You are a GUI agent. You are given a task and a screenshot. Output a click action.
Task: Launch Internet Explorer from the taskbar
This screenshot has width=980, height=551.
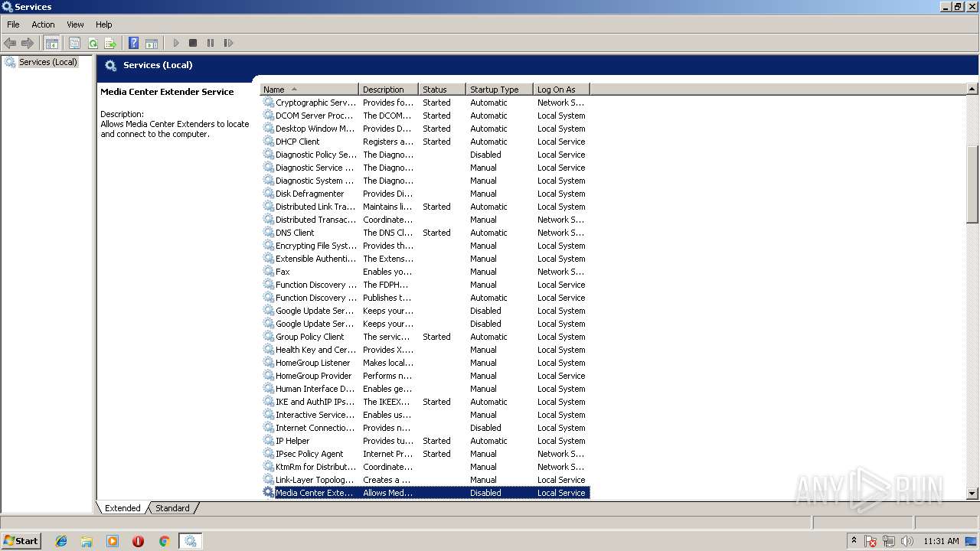(61, 541)
